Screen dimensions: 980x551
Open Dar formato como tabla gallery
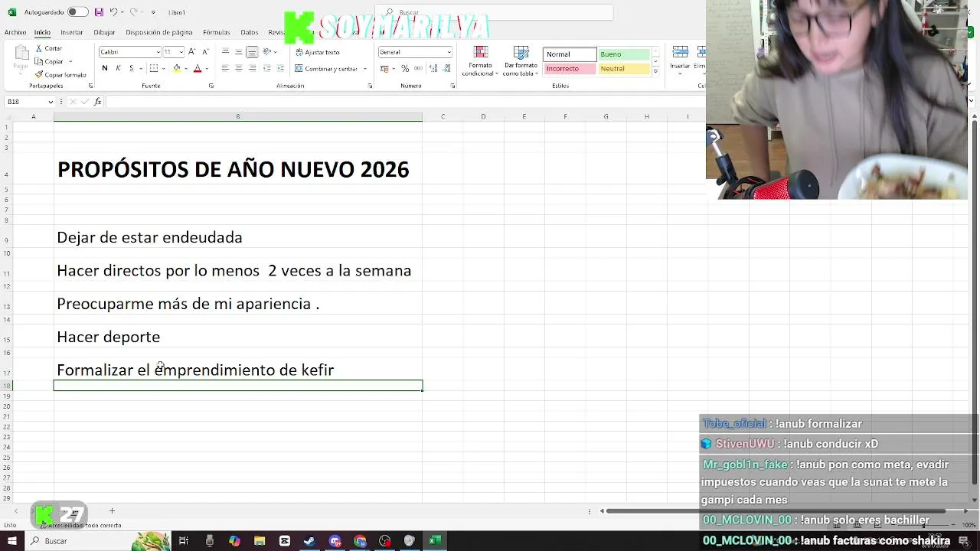point(521,61)
